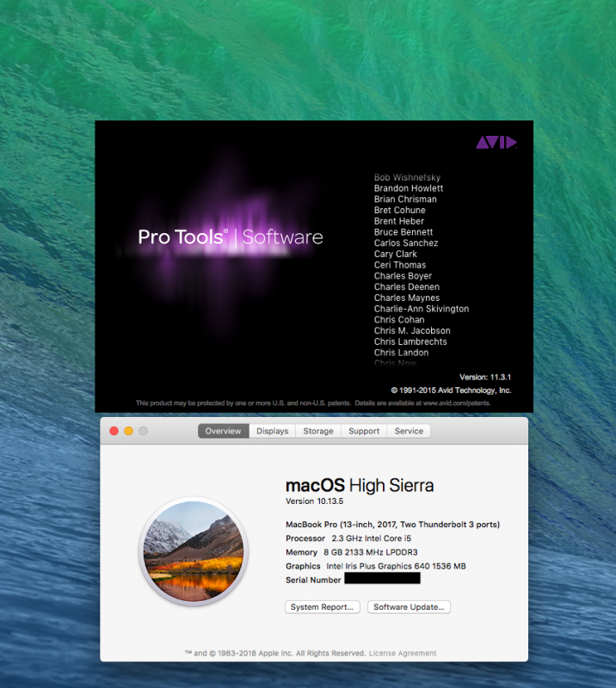The width and height of the screenshot is (616, 688).
Task: Click the Avid logo in Pro Tools splash
Action: click(x=496, y=143)
